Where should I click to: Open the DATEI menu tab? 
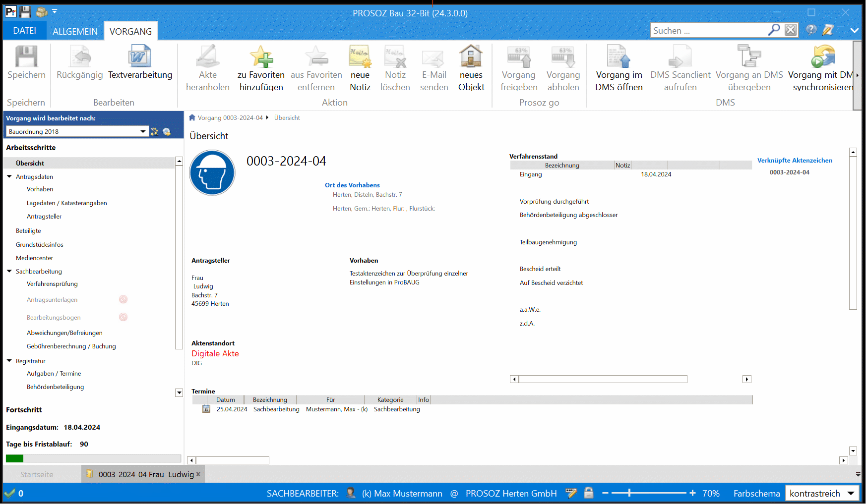24,31
